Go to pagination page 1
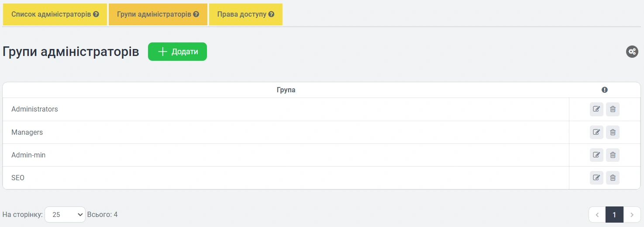Image resolution: width=644 pixels, height=227 pixels. [x=614, y=215]
